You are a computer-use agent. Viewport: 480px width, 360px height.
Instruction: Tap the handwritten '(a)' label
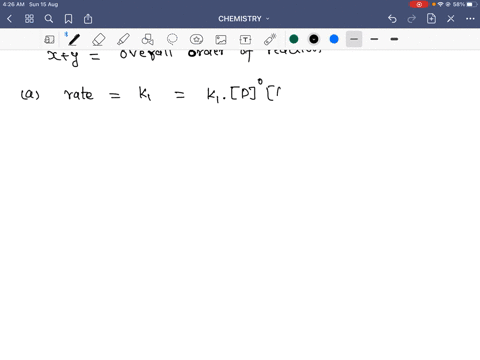30,95
